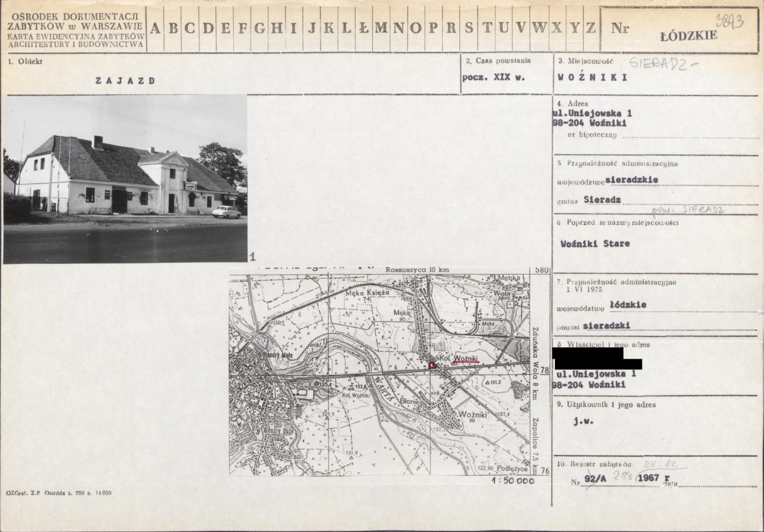The height and width of the screenshot is (532, 764).
Task: Click 'KARTA EWIDENCYJNA ZABYTKÓW' line
Action: click(x=76, y=36)
